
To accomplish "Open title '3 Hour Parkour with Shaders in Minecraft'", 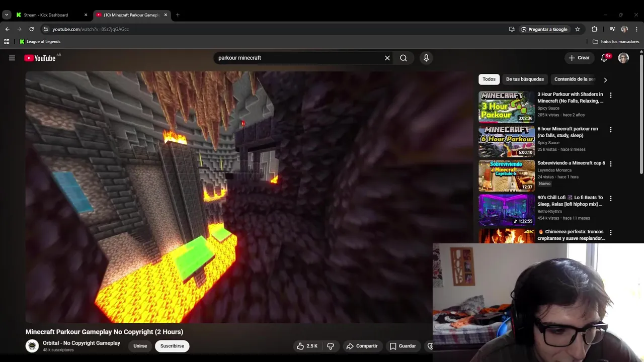I will (571, 98).
